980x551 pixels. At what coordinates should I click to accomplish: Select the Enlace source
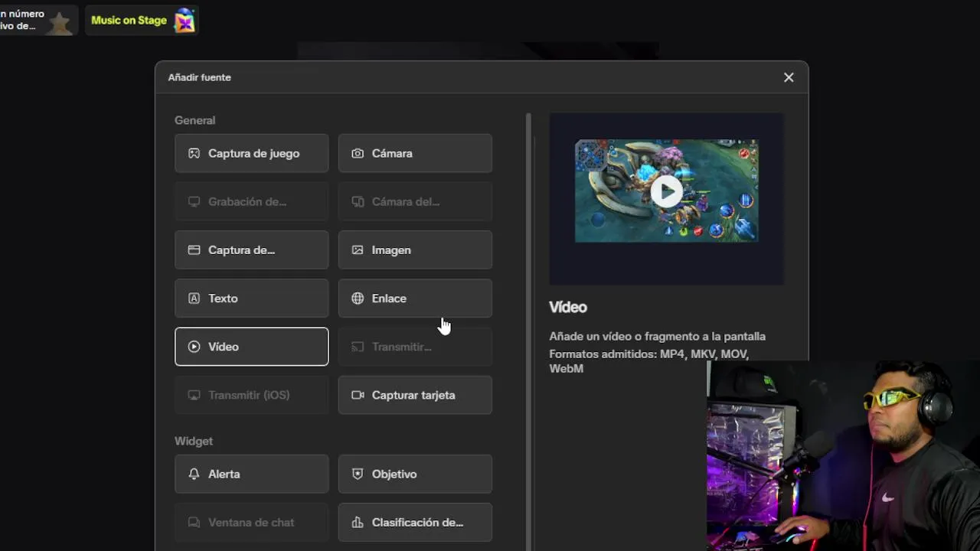coord(415,298)
